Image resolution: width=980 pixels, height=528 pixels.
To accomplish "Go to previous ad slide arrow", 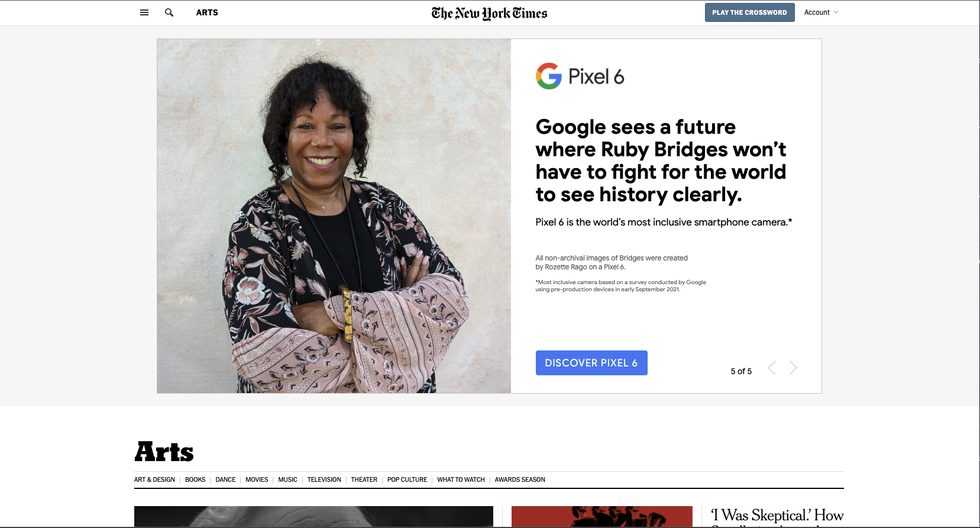I will (772, 368).
